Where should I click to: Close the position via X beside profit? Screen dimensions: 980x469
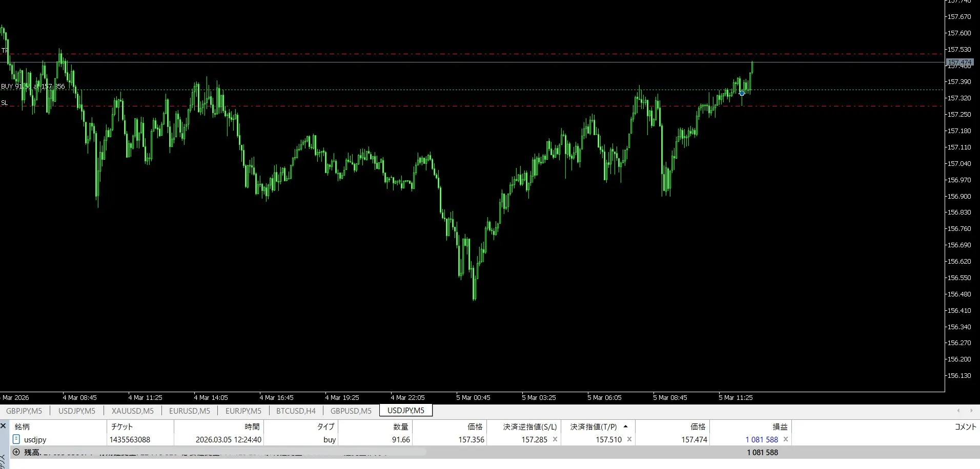click(786, 439)
